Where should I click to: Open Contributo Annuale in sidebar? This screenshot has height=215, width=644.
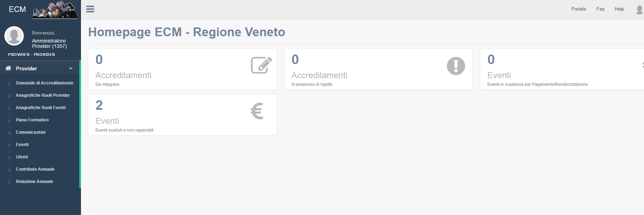35,169
